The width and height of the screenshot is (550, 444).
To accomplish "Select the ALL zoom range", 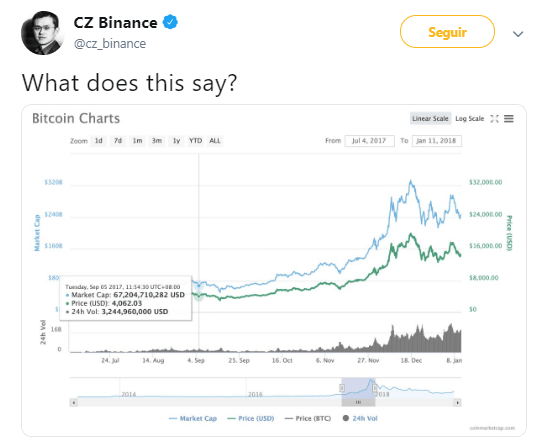I will point(215,141).
